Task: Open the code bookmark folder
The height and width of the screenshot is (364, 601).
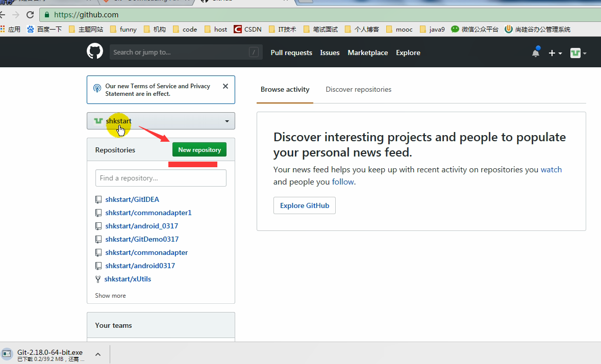Action: (185, 29)
